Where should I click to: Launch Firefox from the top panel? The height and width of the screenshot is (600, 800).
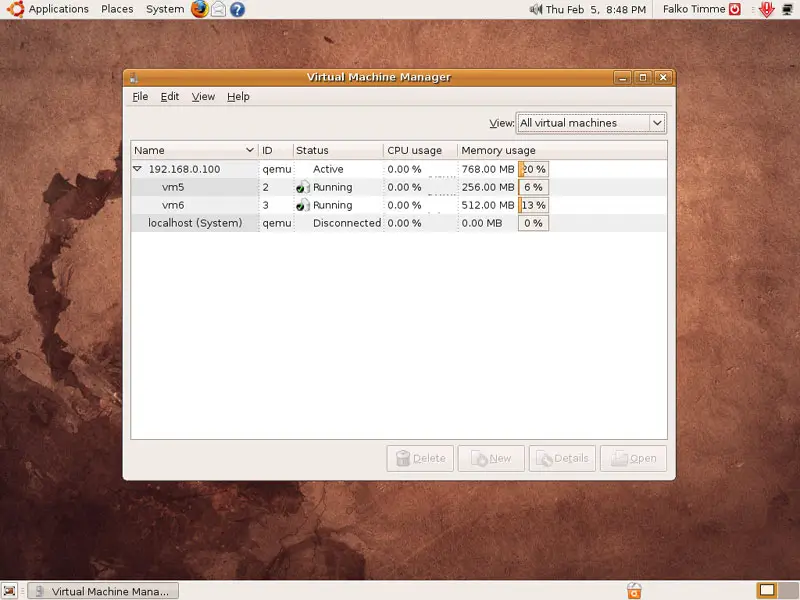(199, 9)
